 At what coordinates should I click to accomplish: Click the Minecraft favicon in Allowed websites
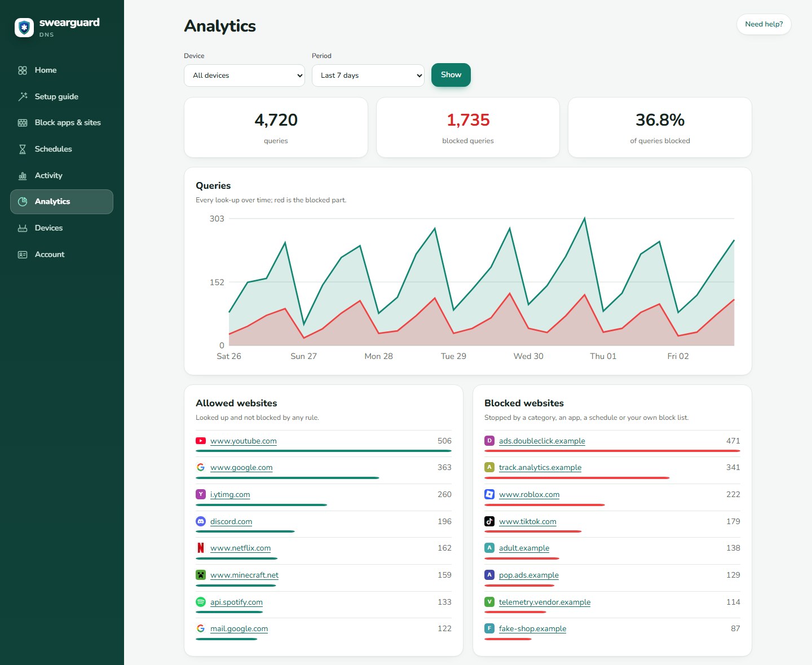click(201, 575)
